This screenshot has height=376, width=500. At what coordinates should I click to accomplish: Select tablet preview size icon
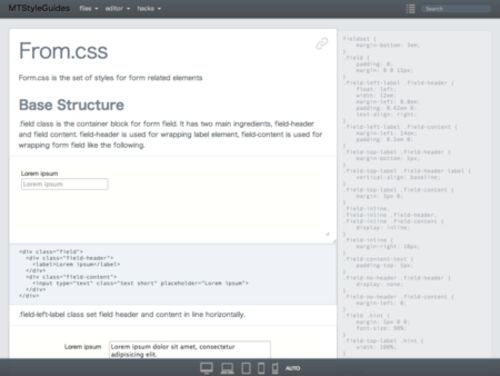coord(246,368)
